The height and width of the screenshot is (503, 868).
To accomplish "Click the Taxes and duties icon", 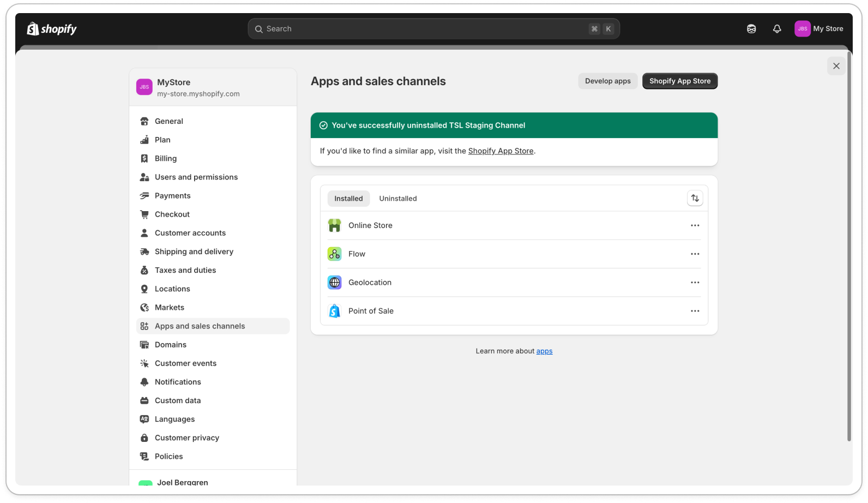I will coord(144,270).
